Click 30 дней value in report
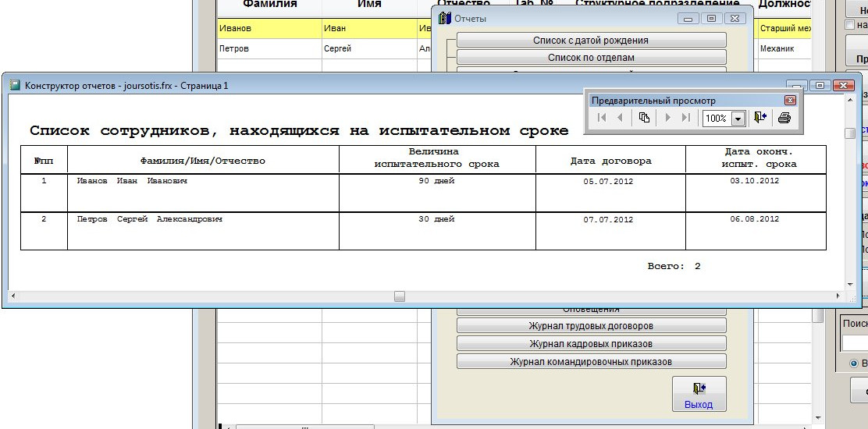The height and width of the screenshot is (429, 868). pos(437,219)
